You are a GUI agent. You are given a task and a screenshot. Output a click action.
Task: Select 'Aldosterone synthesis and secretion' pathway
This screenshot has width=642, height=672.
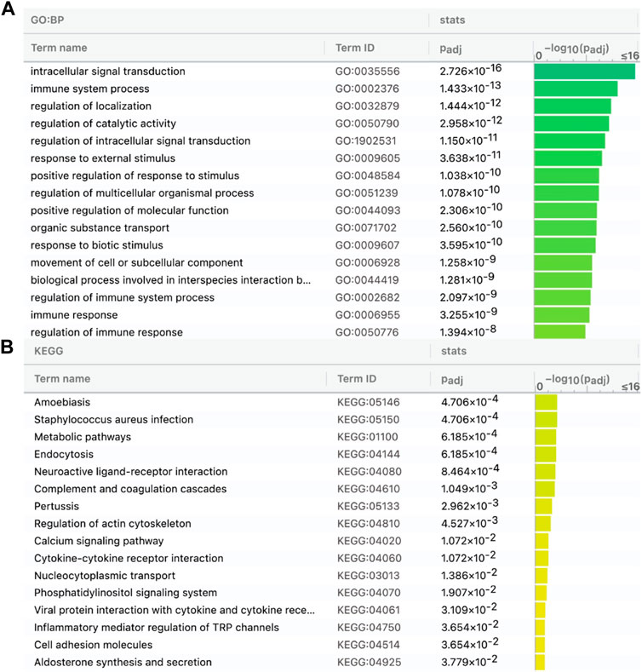[x=123, y=662]
